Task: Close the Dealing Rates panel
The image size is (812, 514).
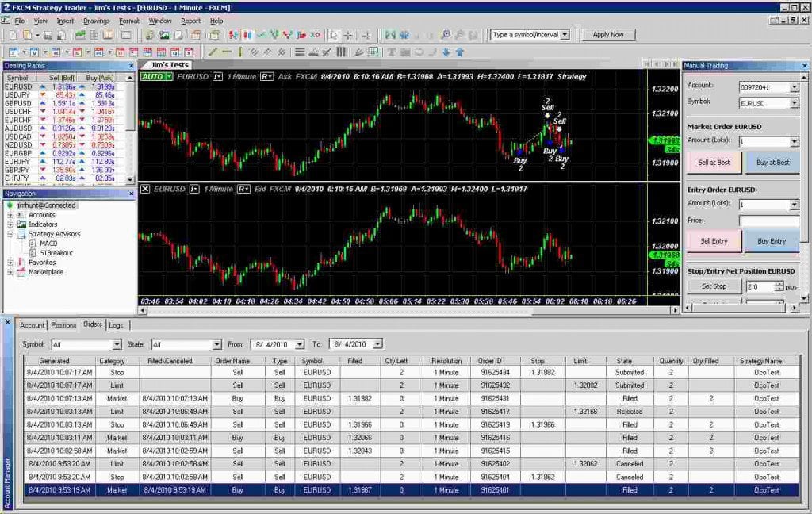Action: click(131, 66)
